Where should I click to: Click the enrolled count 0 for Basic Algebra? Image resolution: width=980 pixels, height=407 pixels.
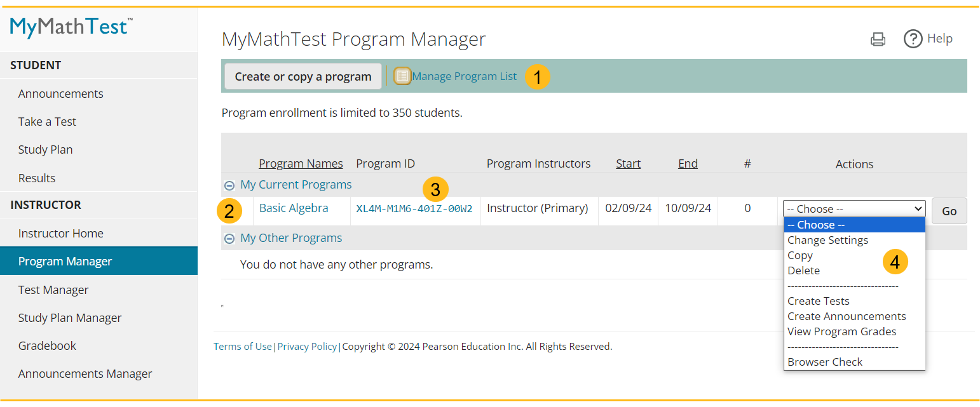coord(747,208)
